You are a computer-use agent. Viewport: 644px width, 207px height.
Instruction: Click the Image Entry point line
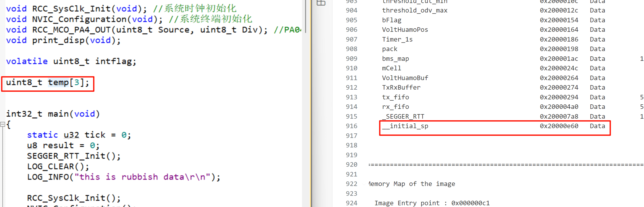coord(432,203)
